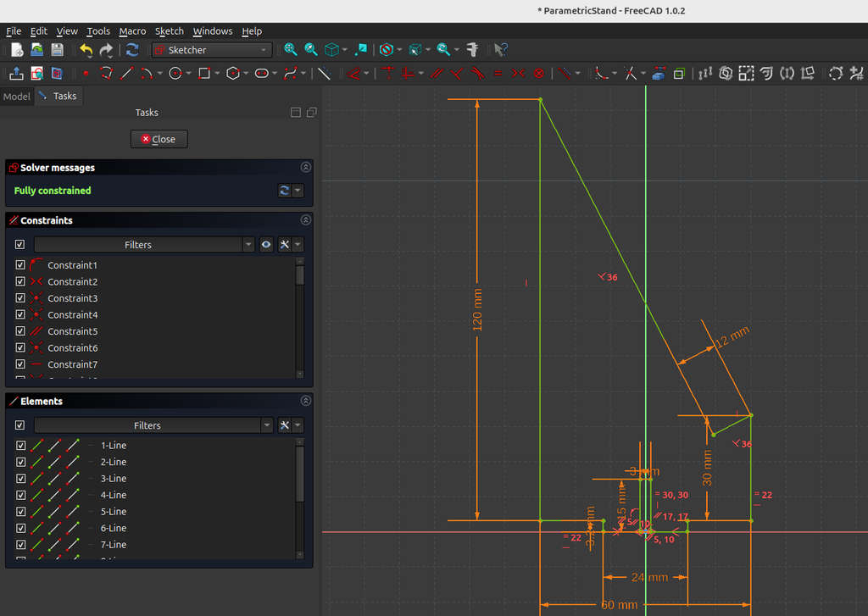Click the symmetric constraint icon
868x616 pixels.
point(519,74)
